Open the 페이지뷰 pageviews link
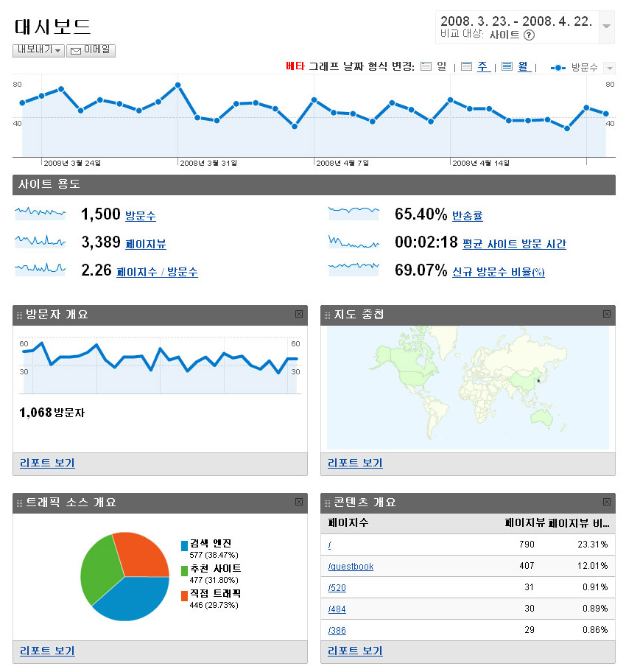The width and height of the screenshot is (626, 672). [146, 244]
